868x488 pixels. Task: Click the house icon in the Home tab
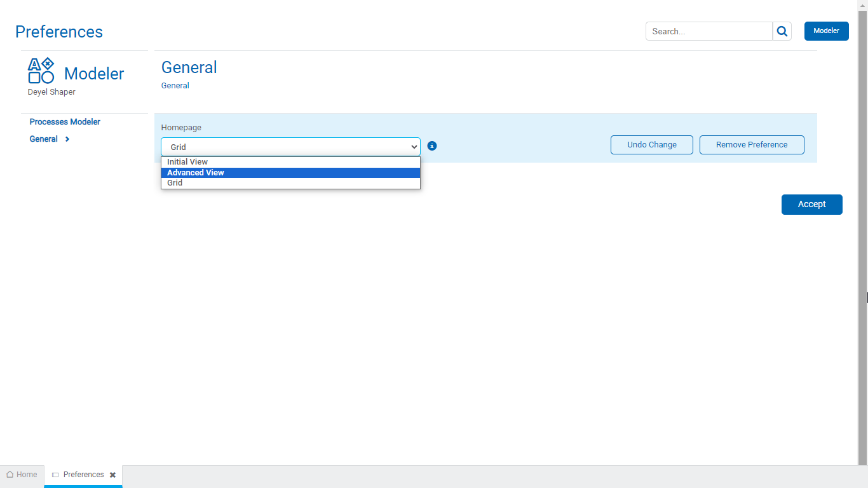pyautogui.click(x=10, y=475)
